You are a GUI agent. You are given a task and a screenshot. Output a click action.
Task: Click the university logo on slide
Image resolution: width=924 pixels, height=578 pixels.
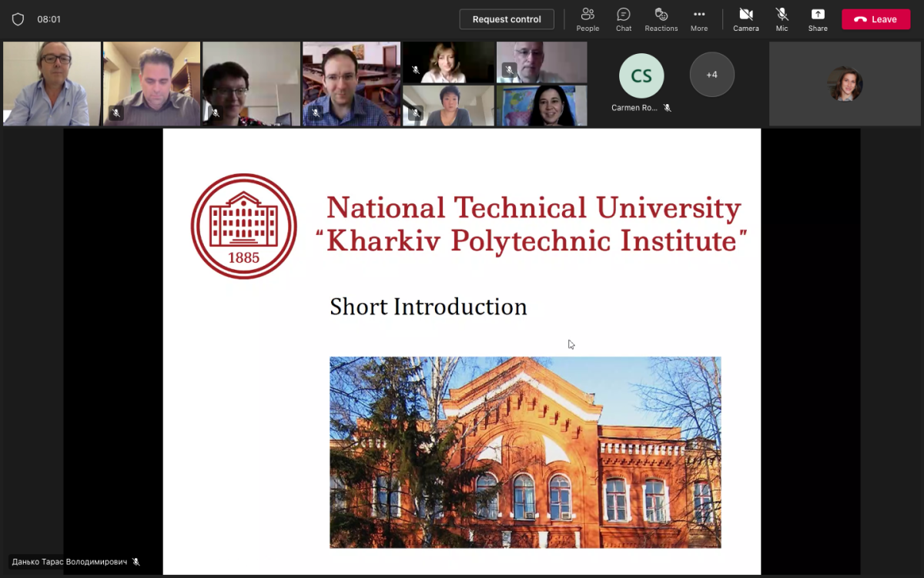(244, 226)
